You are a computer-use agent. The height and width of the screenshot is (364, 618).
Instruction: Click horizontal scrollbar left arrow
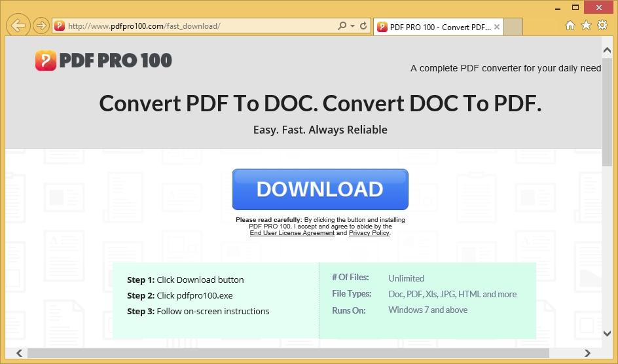19,353
